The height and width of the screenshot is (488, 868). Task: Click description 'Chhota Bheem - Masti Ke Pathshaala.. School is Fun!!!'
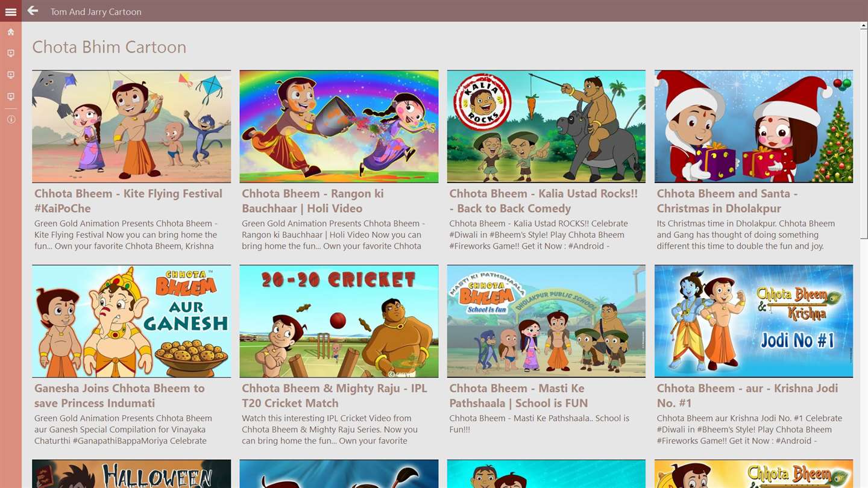point(539,424)
